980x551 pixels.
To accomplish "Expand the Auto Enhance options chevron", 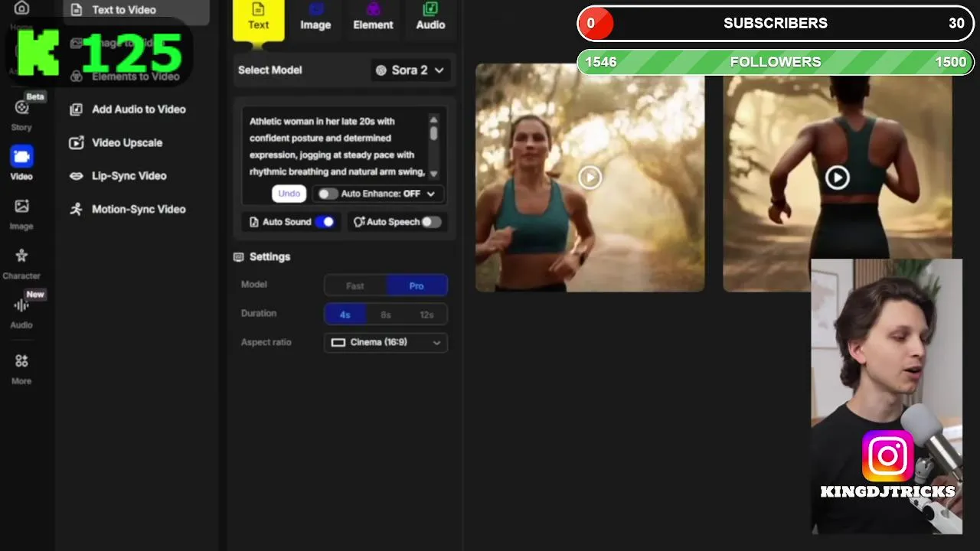I will (x=431, y=194).
